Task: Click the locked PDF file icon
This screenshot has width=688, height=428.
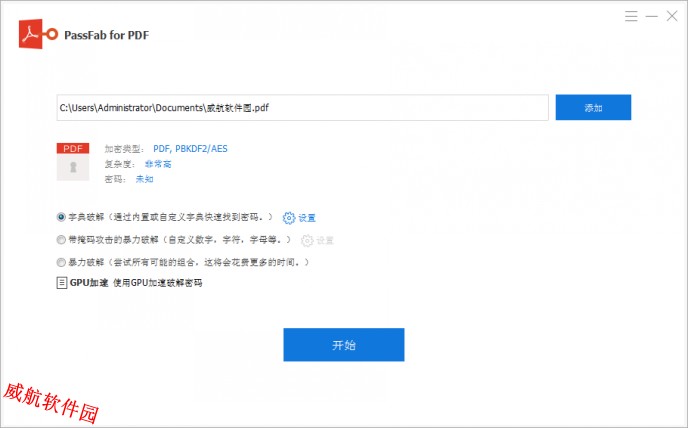Action: click(x=73, y=162)
